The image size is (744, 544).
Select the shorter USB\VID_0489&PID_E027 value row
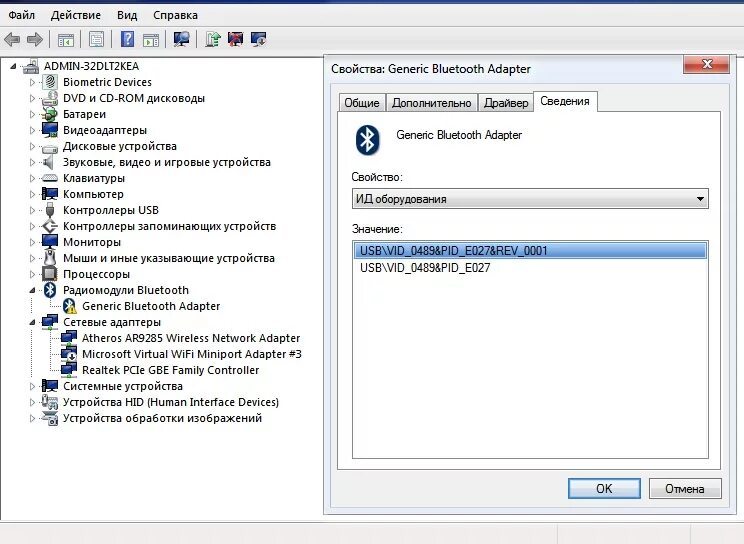(x=530, y=268)
